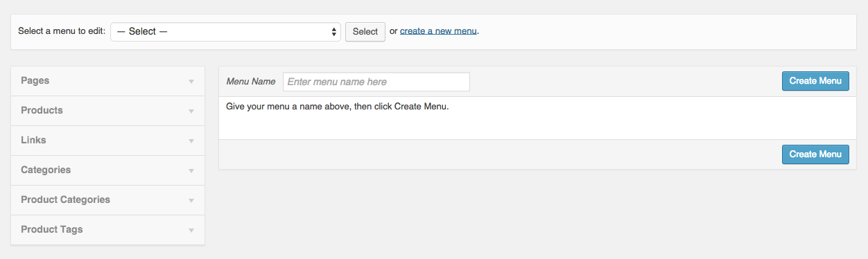
Task: Expand the Products panel arrow
Action: pyautogui.click(x=191, y=111)
